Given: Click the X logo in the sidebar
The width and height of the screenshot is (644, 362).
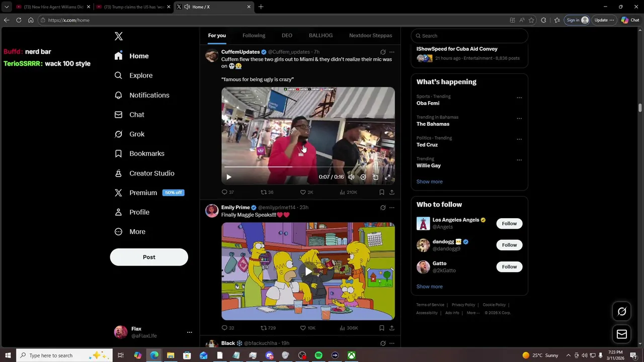Looking at the screenshot, I should (x=119, y=36).
